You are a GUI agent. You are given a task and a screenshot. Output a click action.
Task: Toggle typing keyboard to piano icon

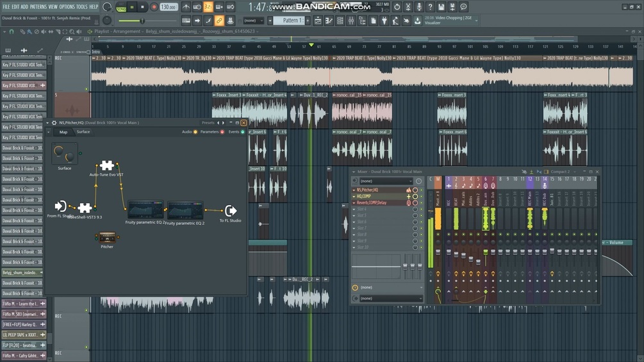coord(186,21)
